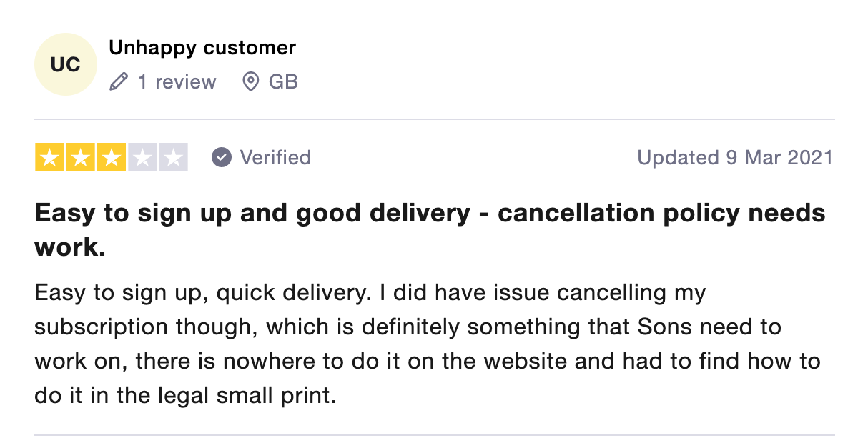Click the Verified label text

click(275, 157)
